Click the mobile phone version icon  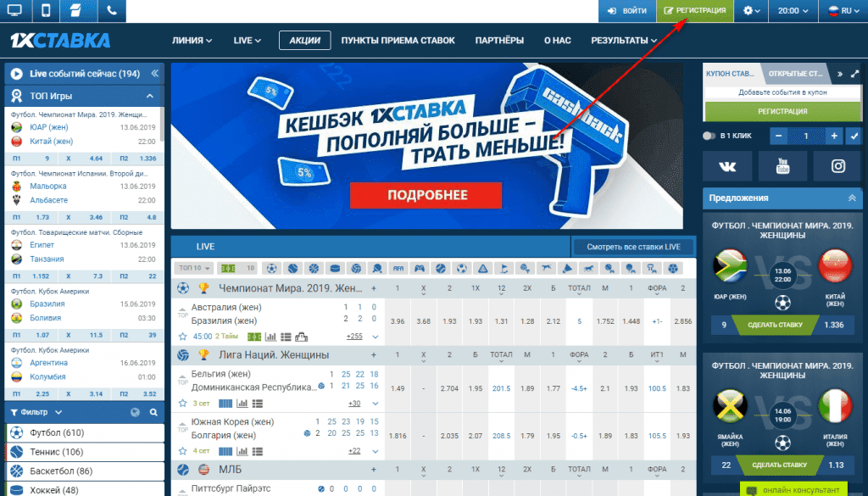pyautogui.click(x=46, y=11)
